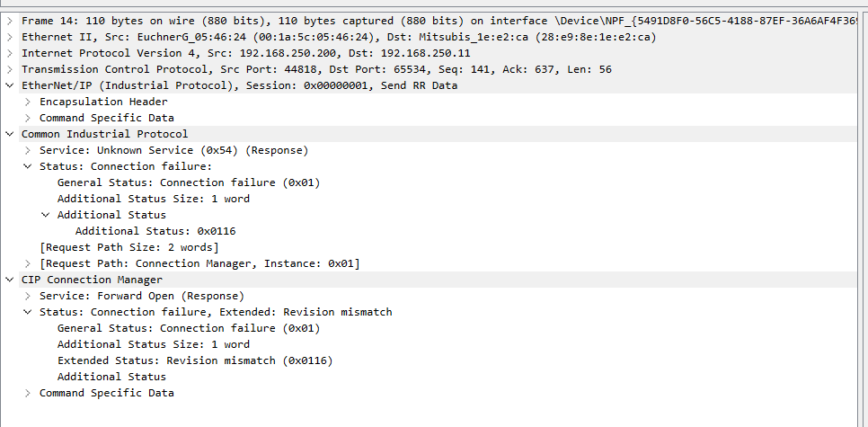The width and height of the screenshot is (868, 427).
Task: Expand Service: Forward Open (Response) node
Action: click(27, 296)
